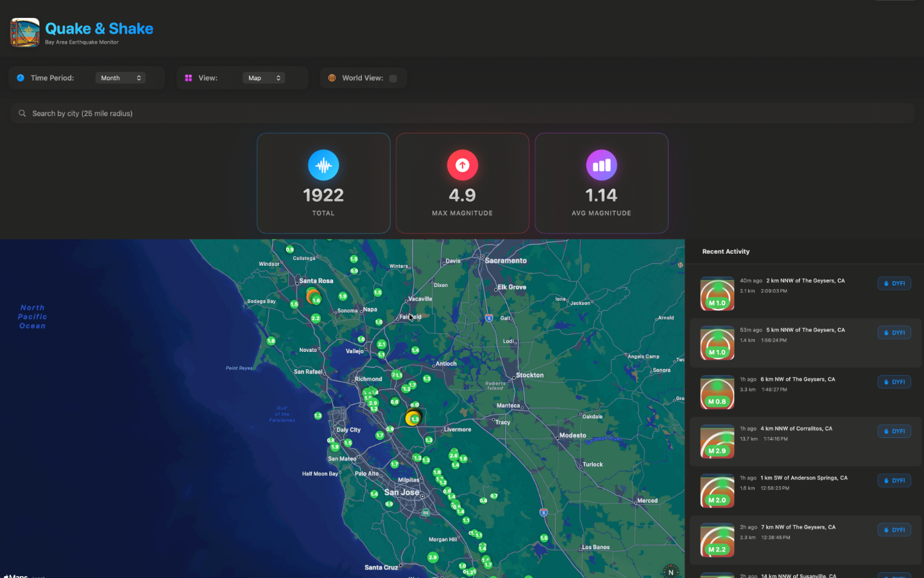
Task: Click the 2.2 quake marker near Sonoma
Action: pyautogui.click(x=316, y=318)
